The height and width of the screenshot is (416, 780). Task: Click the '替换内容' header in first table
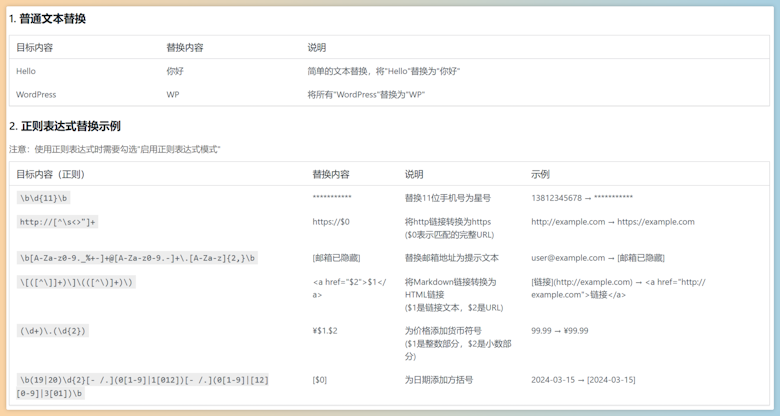pyautogui.click(x=185, y=48)
